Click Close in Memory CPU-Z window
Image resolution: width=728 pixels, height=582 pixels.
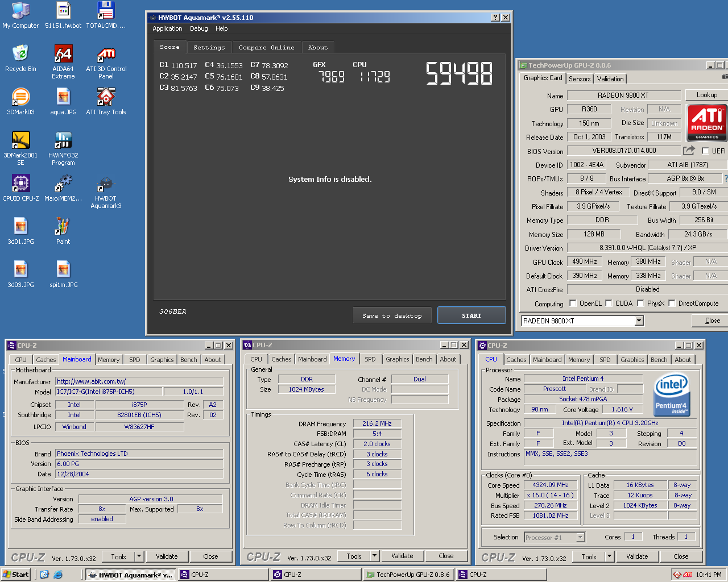coord(446,556)
